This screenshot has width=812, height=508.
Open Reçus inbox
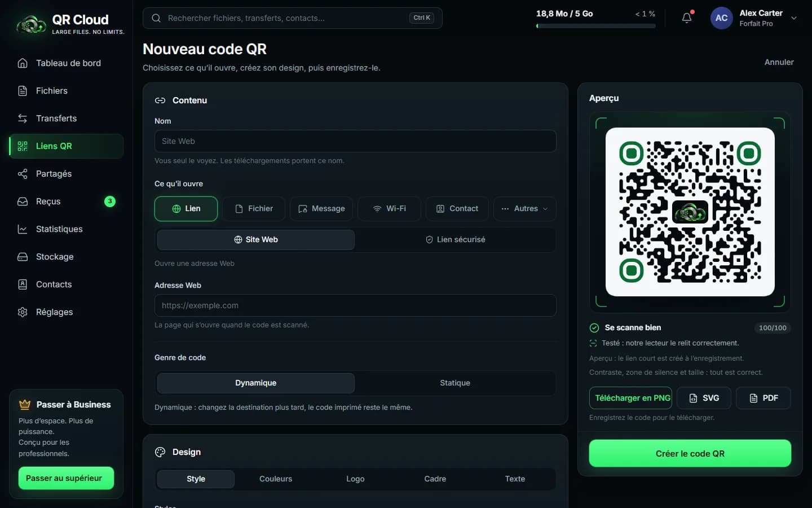tap(66, 202)
